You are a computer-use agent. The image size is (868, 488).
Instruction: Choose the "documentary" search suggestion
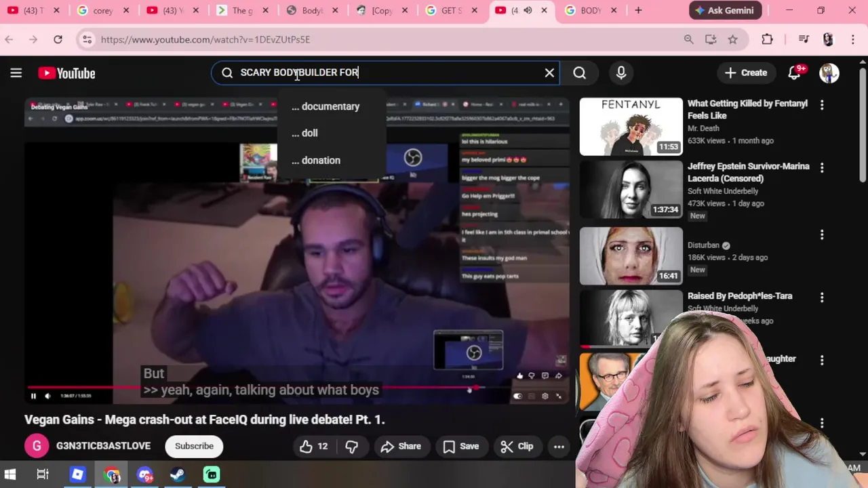tap(325, 106)
